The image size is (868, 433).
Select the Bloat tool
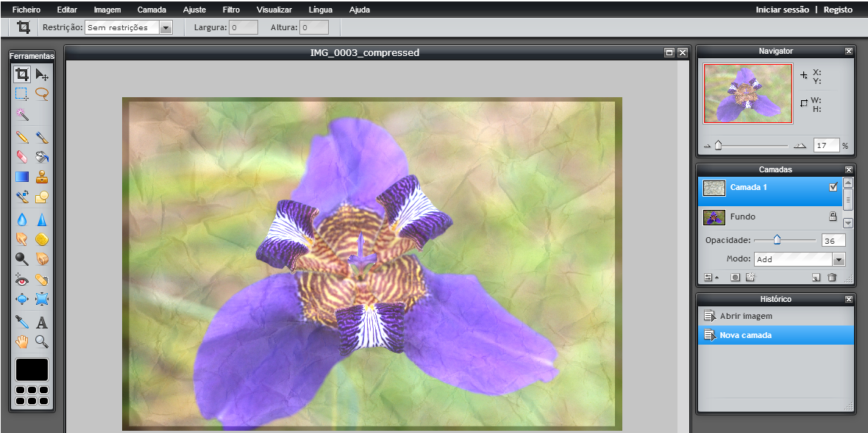(x=22, y=299)
